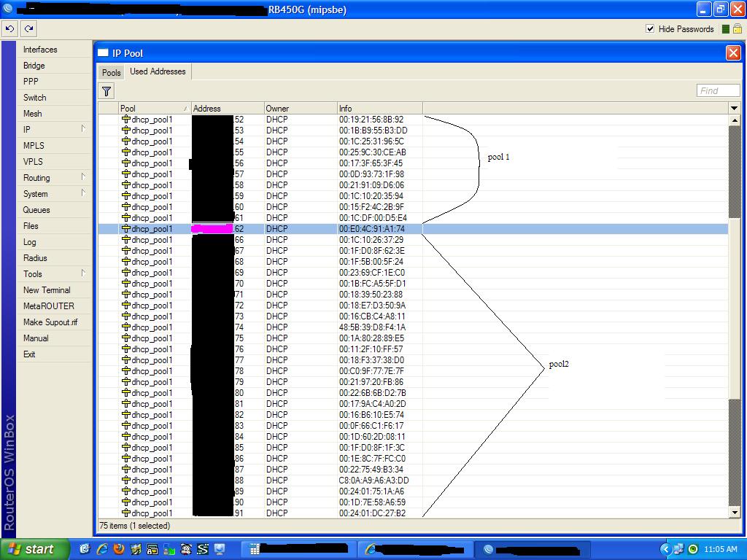The width and height of the screenshot is (747, 560).
Task: Expand the IP submenu arrow in the sidebar
Action: click(82, 130)
